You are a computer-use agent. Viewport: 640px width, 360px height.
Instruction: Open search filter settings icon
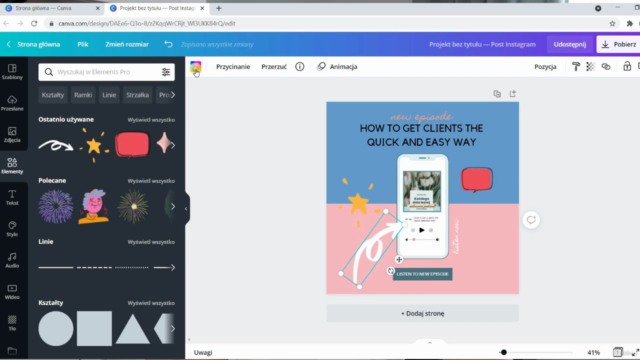tap(166, 72)
